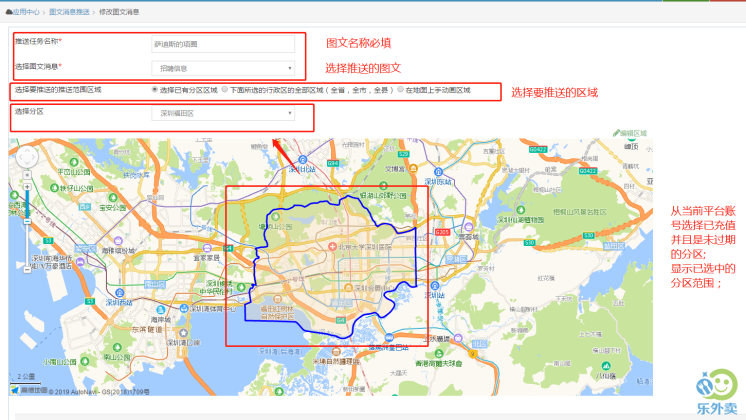Select the 下面所选的行政区的全部区域 radio option
The height and width of the screenshot is (420, 746).
(x=225, y=90)
